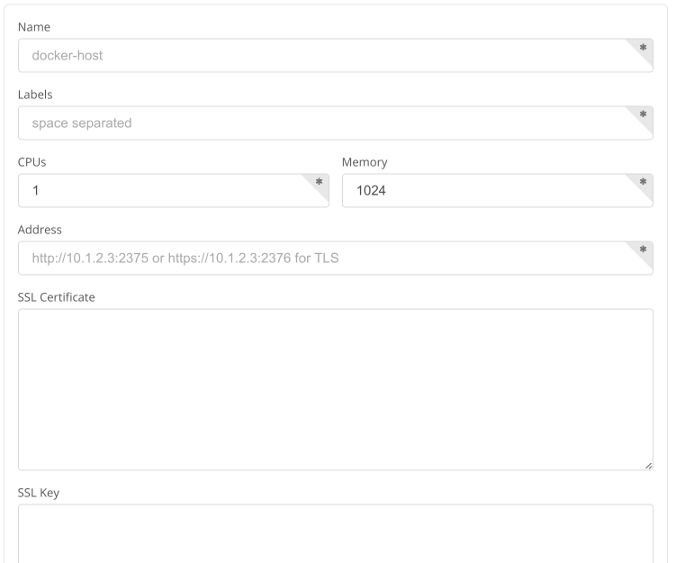Click the "Labels" field label
Screen dimensions: 676x563
[x=35, y=94]
